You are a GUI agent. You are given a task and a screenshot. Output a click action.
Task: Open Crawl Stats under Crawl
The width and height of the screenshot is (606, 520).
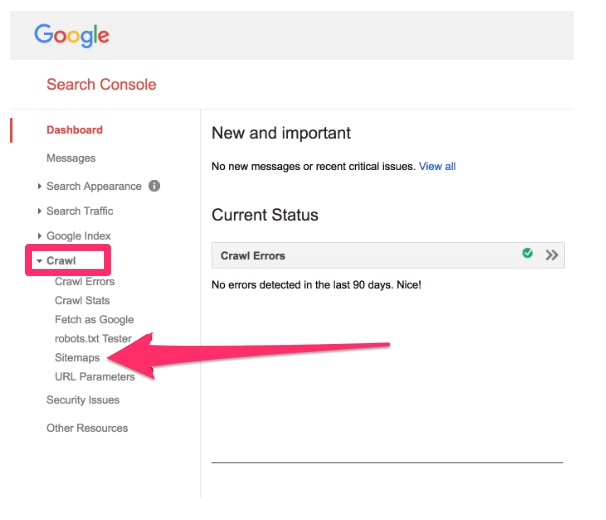pos(82,300)
